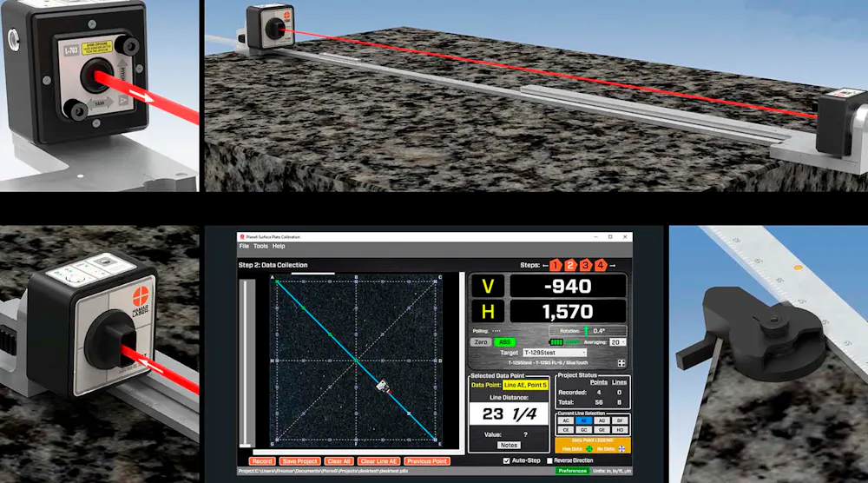The width and height of the screenshot is (868, 483).
Task: Select line AG in Current Line Selection
Action: 602,421
